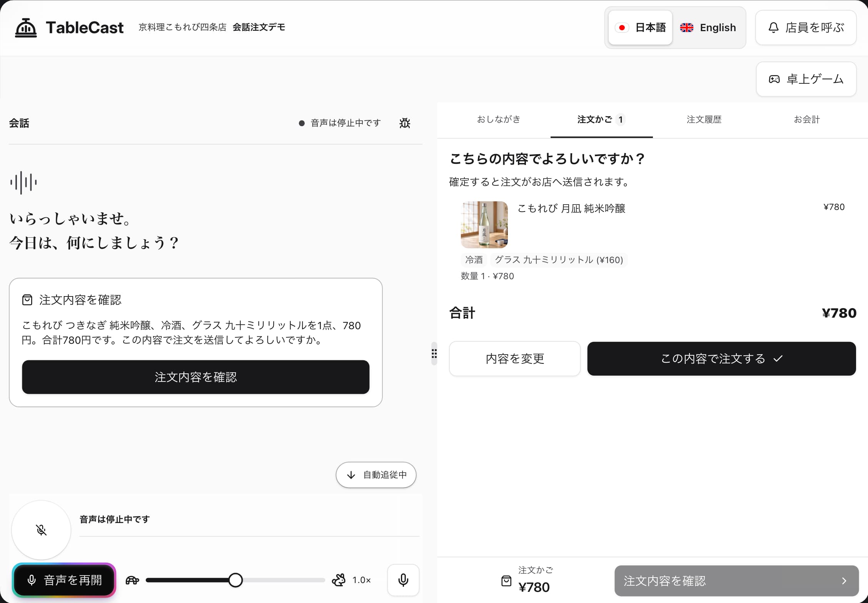868x603 pixels.
Task: Call staff with 店員を呼ぶ button
Action: (x=806, y=28)
